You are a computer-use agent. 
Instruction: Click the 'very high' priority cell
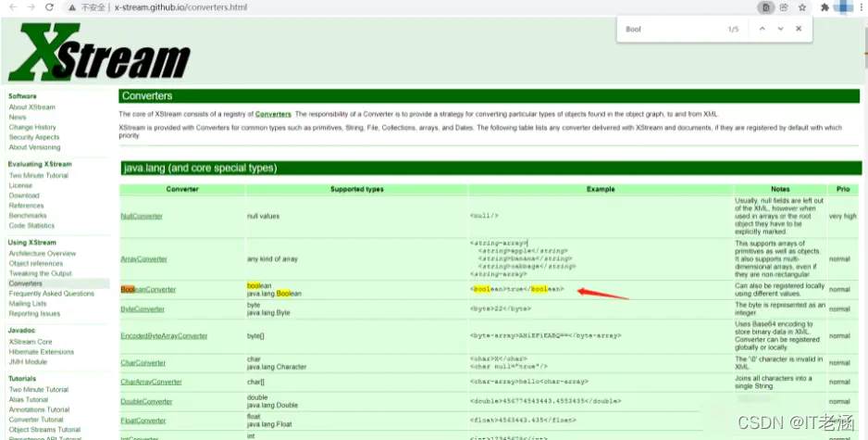click(x=842, y=216)
